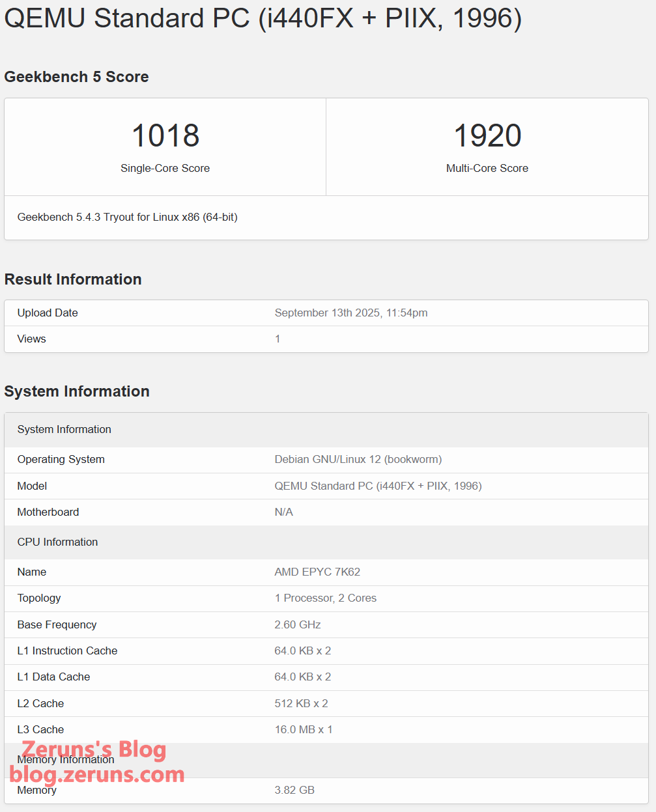Select the 1018 single-core score number
The image size is (656, 812).
[x=165, y=135]
